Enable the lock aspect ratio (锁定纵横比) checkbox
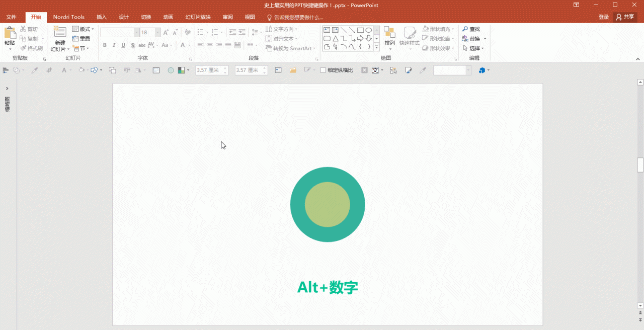The height and width of the screenshot is (330, 644). (324, 70)
